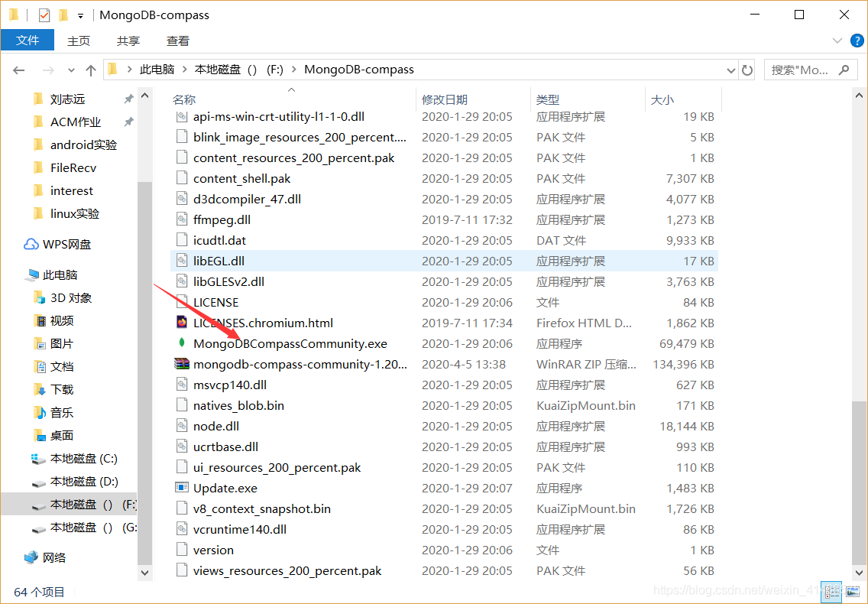Click the 网络 network icon
This screenshot has height=604, width=868.
tap(31, 557)
